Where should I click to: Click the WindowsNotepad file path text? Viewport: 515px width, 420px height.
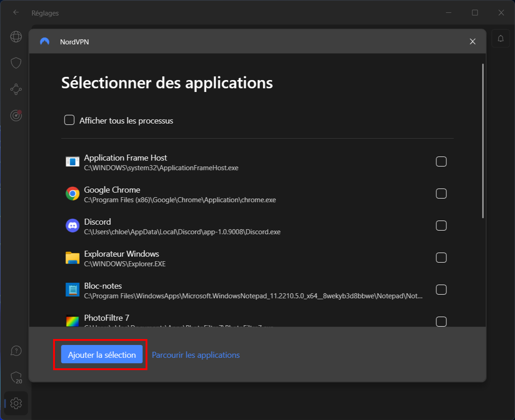coord(253,296)
